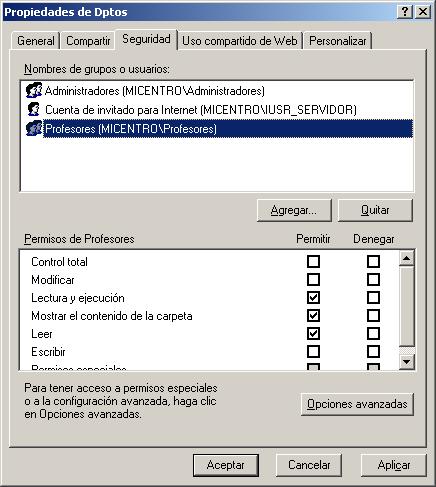Screen dimensions: 436x487
Task: Click the Administradores group icon
Action: [x=34, y=90]
